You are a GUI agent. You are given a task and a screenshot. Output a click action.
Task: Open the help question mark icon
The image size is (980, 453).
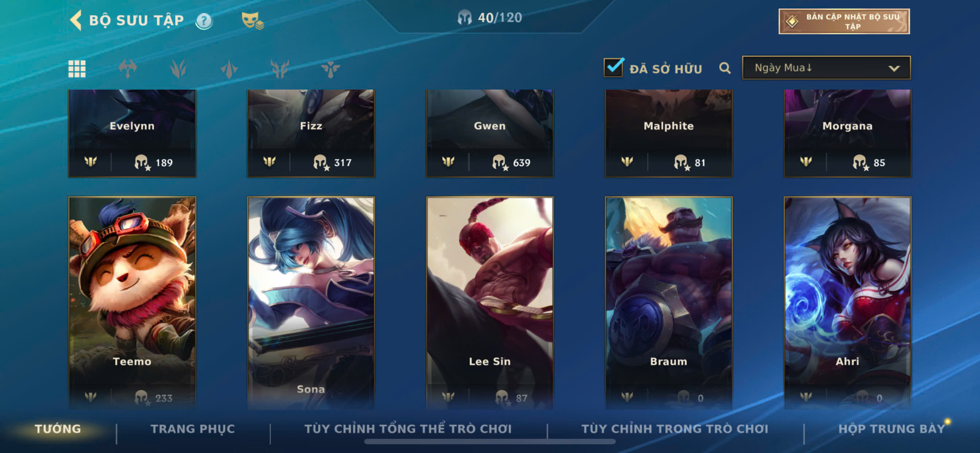(204, 21)
